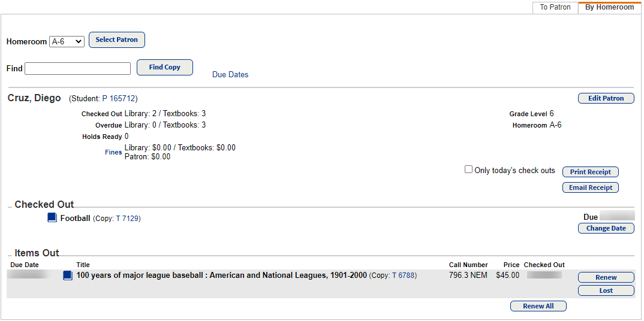Switch to the To Patron tab
The image size is (644, 321).
point(555,7)
